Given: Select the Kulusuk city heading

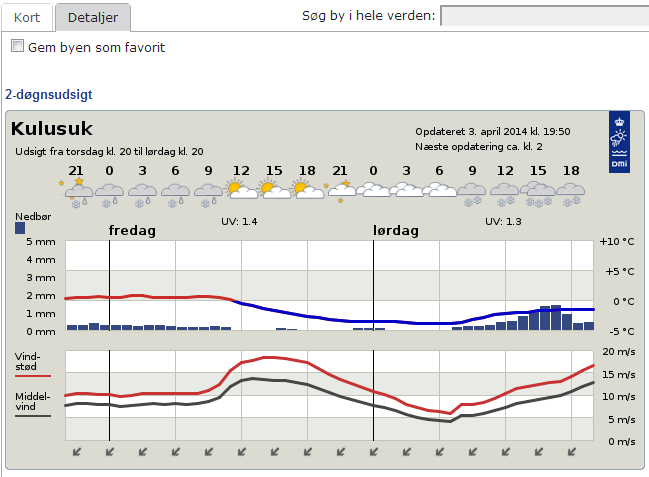Looking at the screenshot, I should tap(52, 128).
